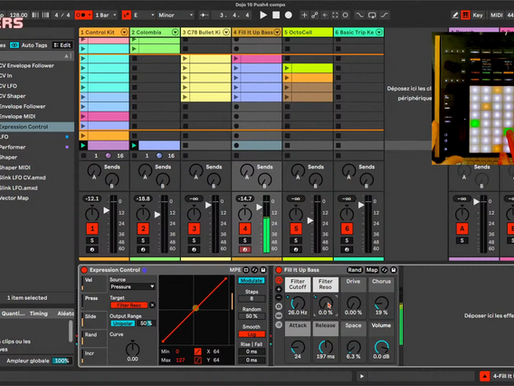This screenshot has height=386, width=514.
Task: Toggle the MIDI arrangement overdub plus icon
Action: pyautogui.click(x=304, y=15)
